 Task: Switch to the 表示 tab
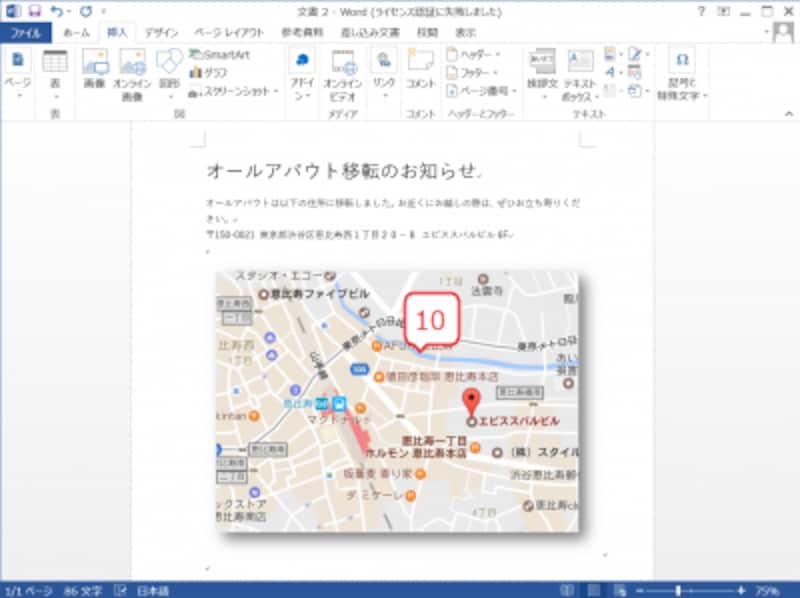coord(465,33)
